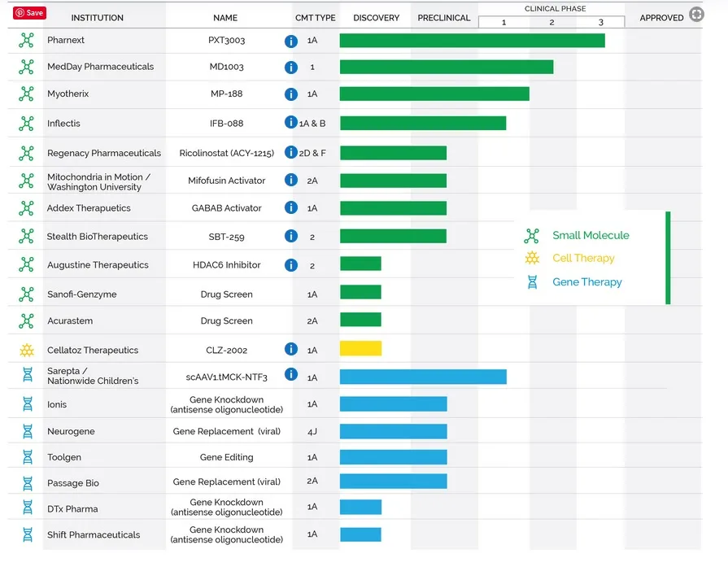Click Addex Therapeutics institution name
Image resolution: width=728 pixels, height=571 pixels.
point(89,208)
